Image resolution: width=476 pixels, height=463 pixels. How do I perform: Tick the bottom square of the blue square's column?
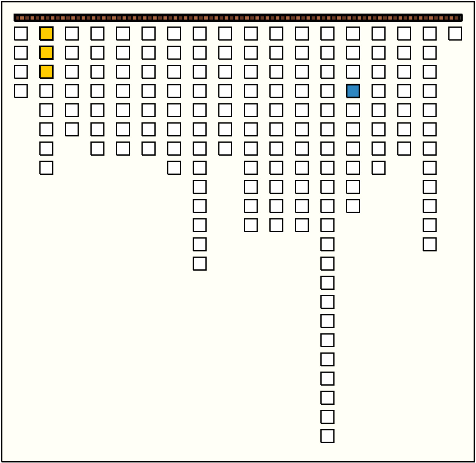point(353,206)
